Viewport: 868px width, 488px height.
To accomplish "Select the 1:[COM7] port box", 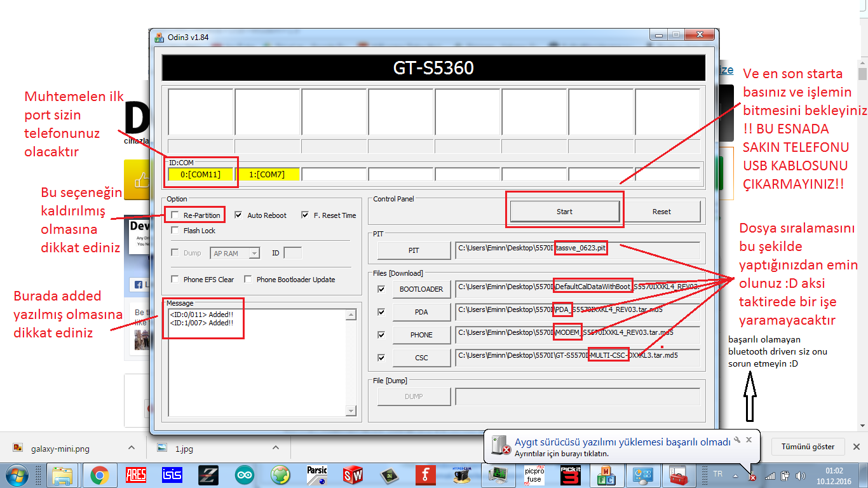I will pos(268,174).
